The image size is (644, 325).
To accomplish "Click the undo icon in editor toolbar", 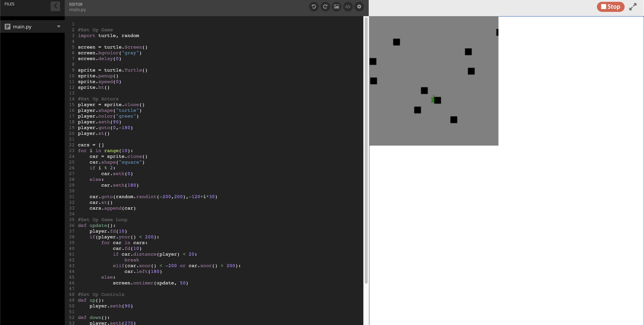I will click(x=314, y=7).
